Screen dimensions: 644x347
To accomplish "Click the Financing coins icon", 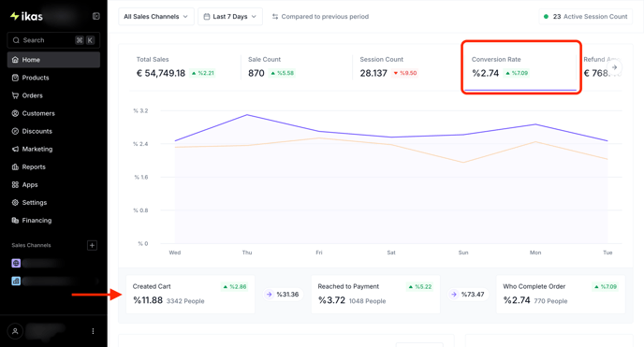I will (x=15, y=220).
